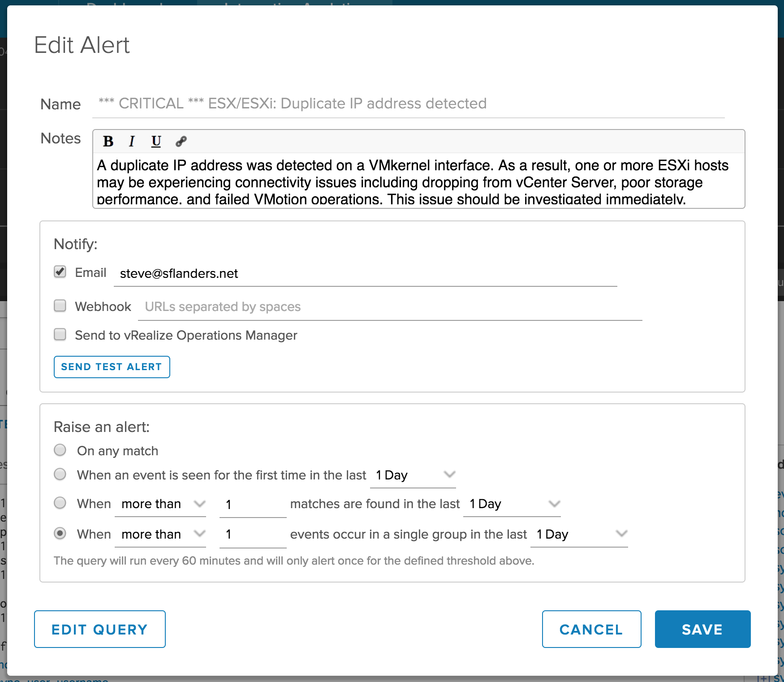
Task: Open the Edit Query button
Action: coord(100,629)
